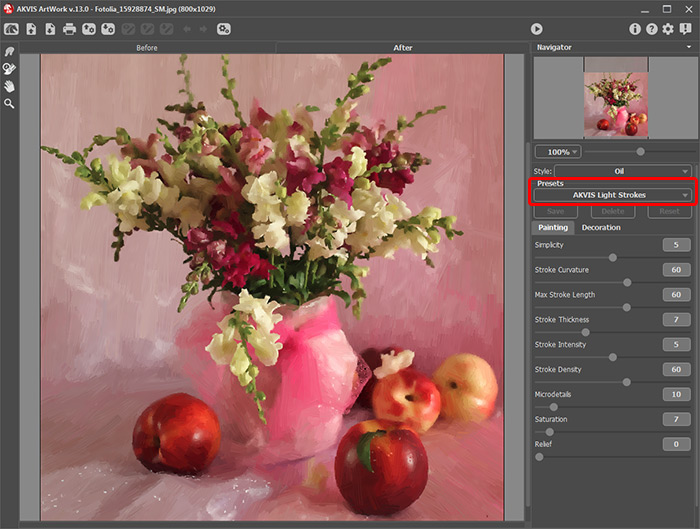Image resolution: width=700 pixels, height=529 pixels.
Task: Click the 'Microdetails' label
Action: pos(553,394)
